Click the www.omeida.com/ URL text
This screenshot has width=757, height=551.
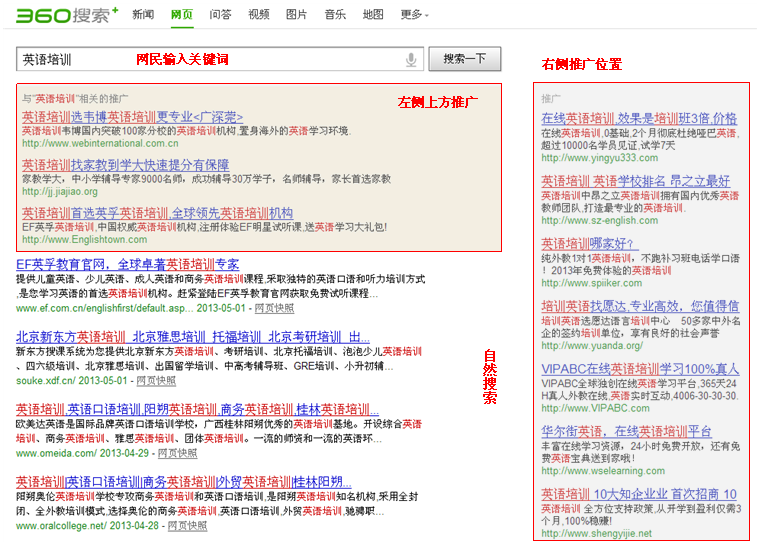[x=56, y=453]
